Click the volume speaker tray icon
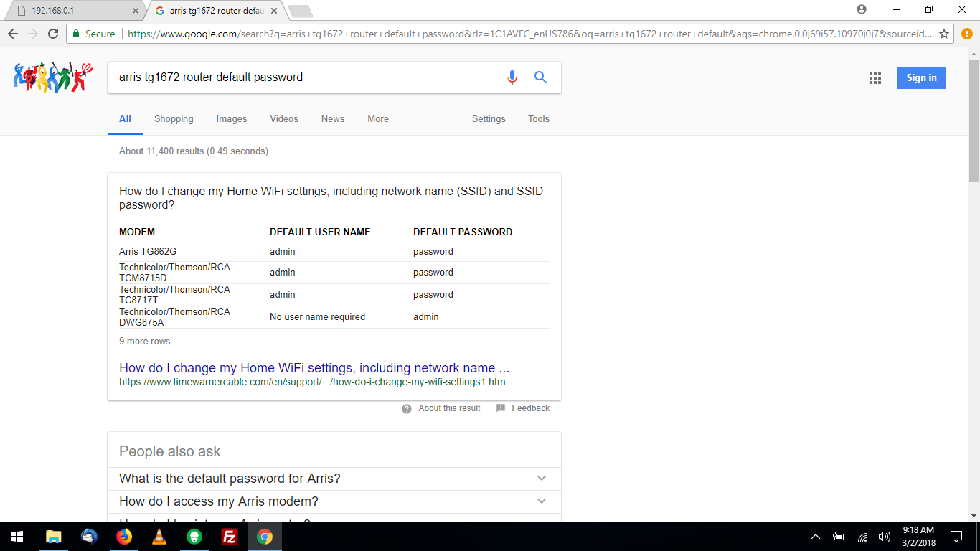The height and width of the screenshot is (551, 980). pyautogui.click(x=885, y=537)
